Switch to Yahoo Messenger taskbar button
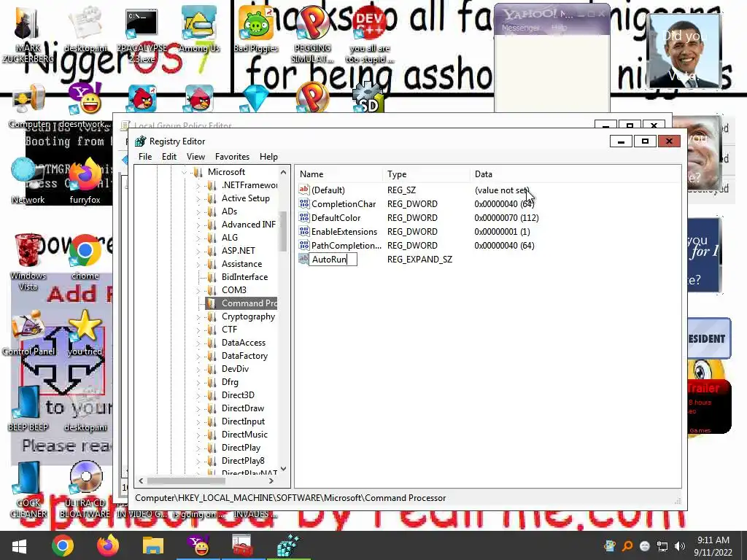This screenshot has width=747, height=560. coord(198,545)
